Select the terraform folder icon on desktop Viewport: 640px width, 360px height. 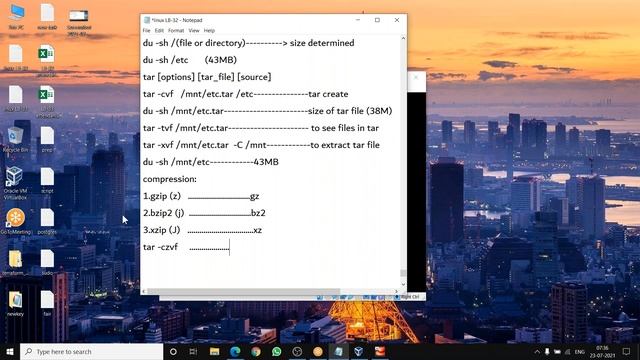coord(15,263)
